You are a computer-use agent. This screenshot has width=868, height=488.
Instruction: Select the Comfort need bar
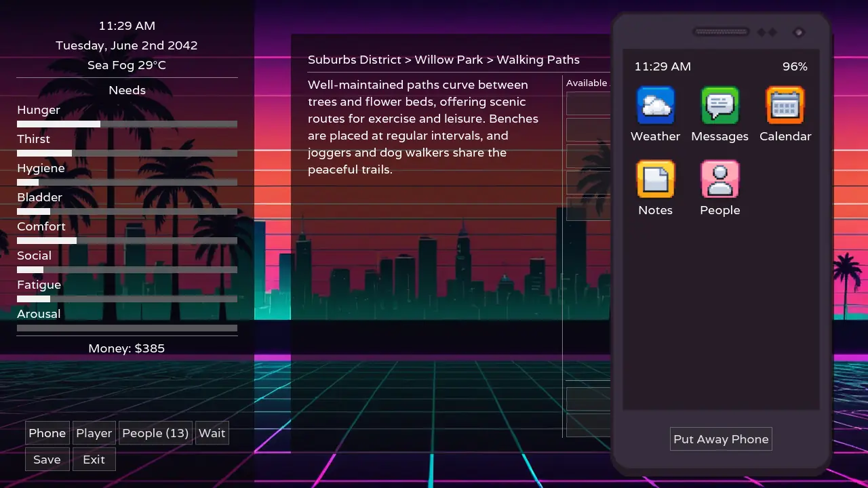tap(127, 241)
